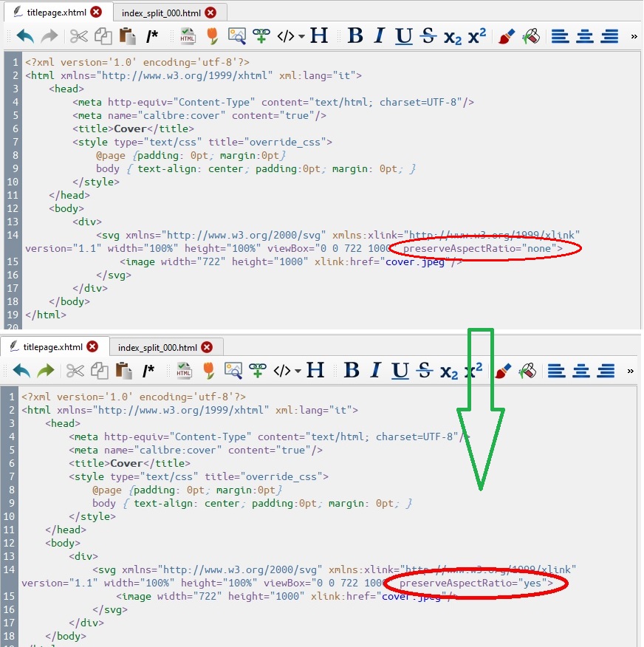This screenshot has width=644, height=647.
Task: Copy selection using bottom toolbar copy icon
Action: pyautogui.click(x=100, y=371)
